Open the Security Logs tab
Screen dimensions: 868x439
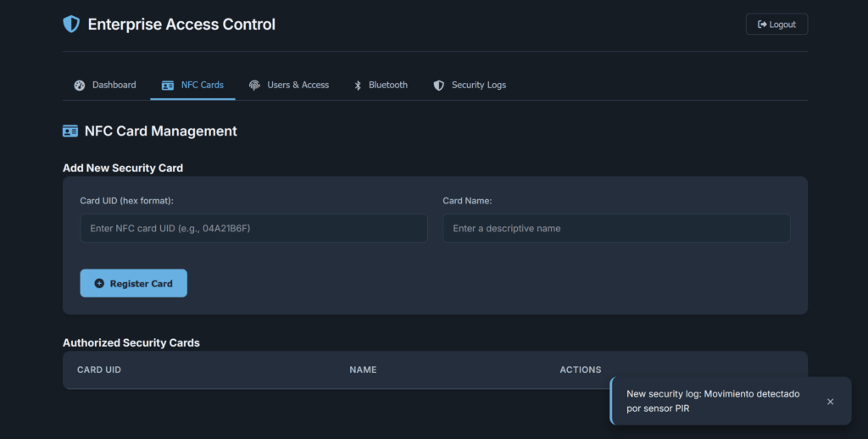point(470,86)
